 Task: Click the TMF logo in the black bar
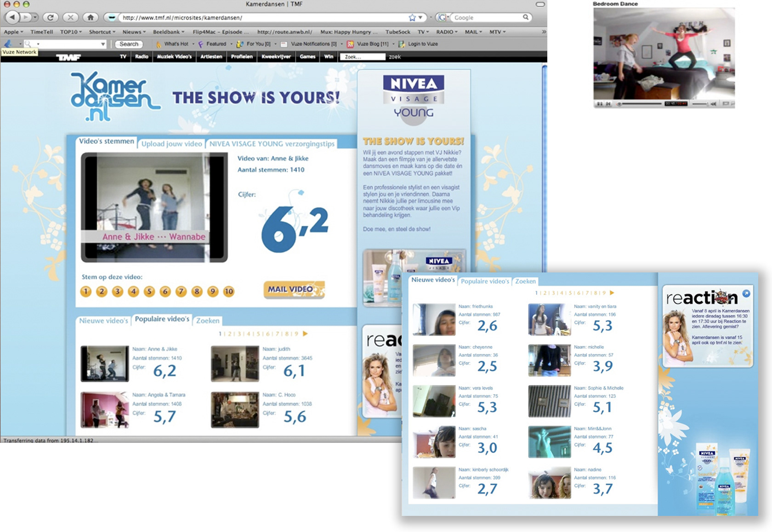pos(68,57)
